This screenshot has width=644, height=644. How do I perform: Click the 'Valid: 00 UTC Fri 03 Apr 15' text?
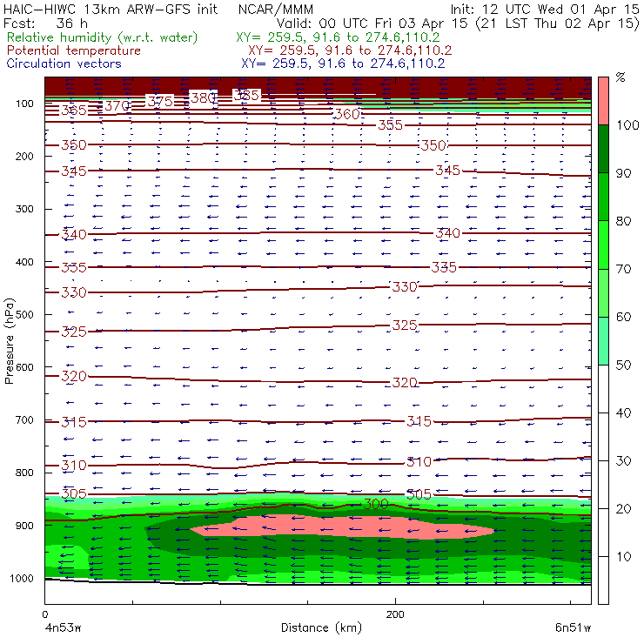click(372, 23)
